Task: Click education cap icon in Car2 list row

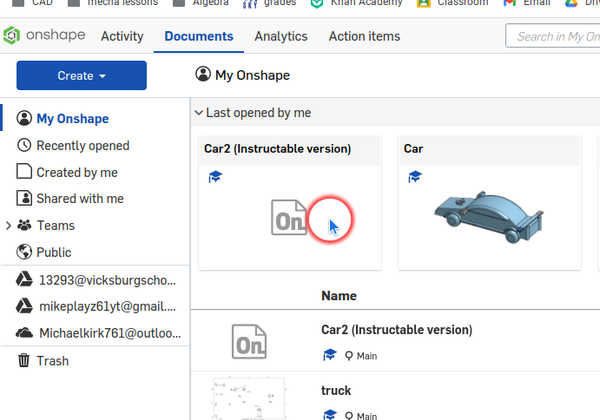Action: click(x=329, y=355)
